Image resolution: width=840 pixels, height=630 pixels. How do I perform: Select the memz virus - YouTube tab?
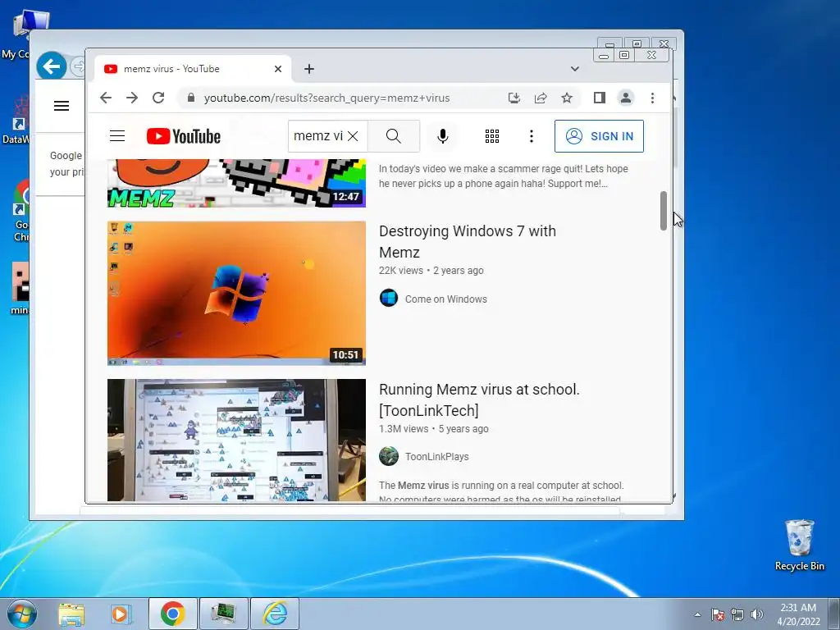coord(193,69)
